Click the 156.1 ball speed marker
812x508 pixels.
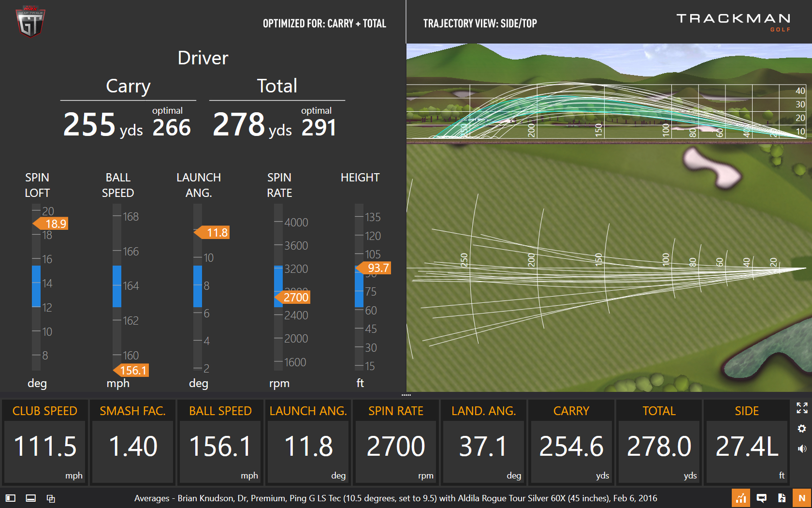click(131, 371)
